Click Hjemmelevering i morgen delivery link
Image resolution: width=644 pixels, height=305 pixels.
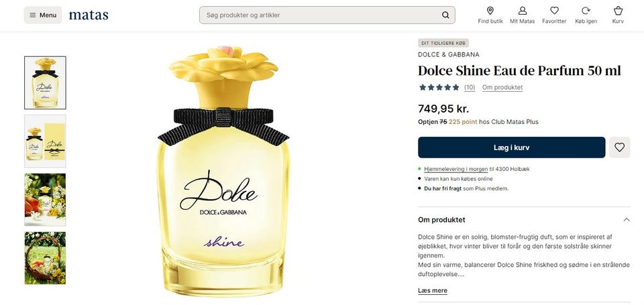(x=456, y=169)
